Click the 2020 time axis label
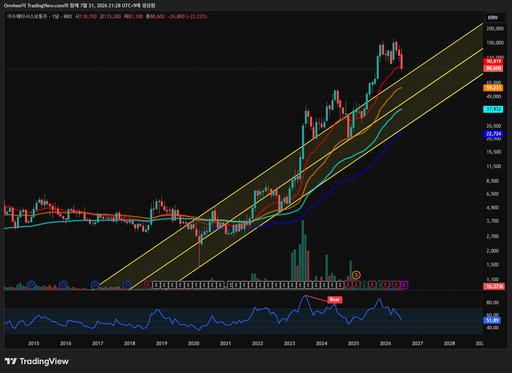The image size is (512, 373). (x=193, y=343)
